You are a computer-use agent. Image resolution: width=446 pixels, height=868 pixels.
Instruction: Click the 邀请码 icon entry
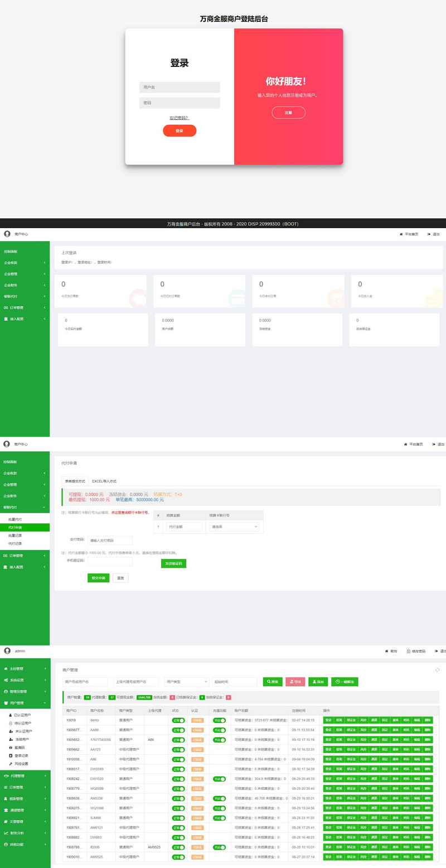[x=11, y=747]
